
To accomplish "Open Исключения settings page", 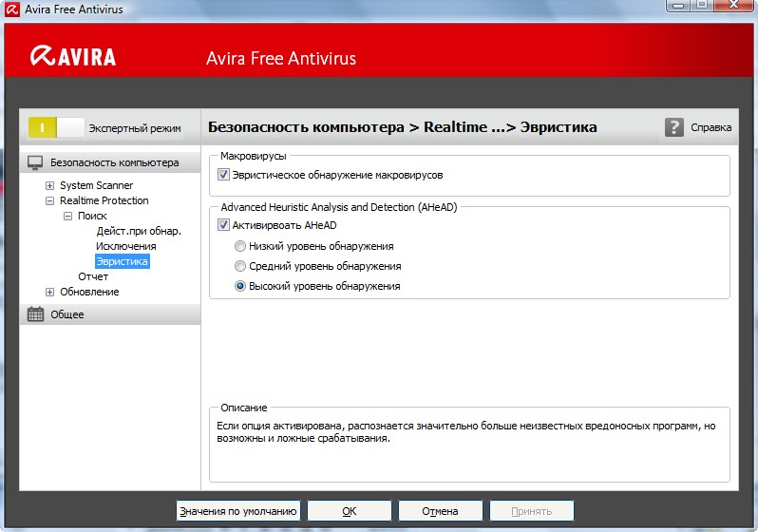I will pyautogui.click(x=126, y=246).
